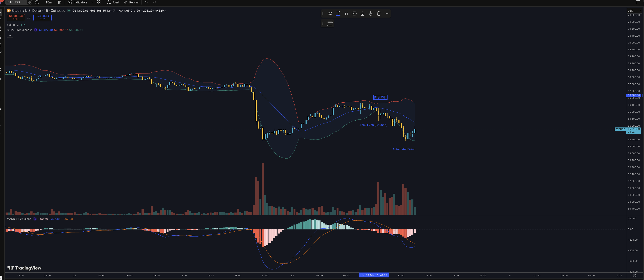The width and height of the screenshot is (644, 280).
Task: Toggle the favorite flag next to BTCUSD
Action: (x=29, y=2)
